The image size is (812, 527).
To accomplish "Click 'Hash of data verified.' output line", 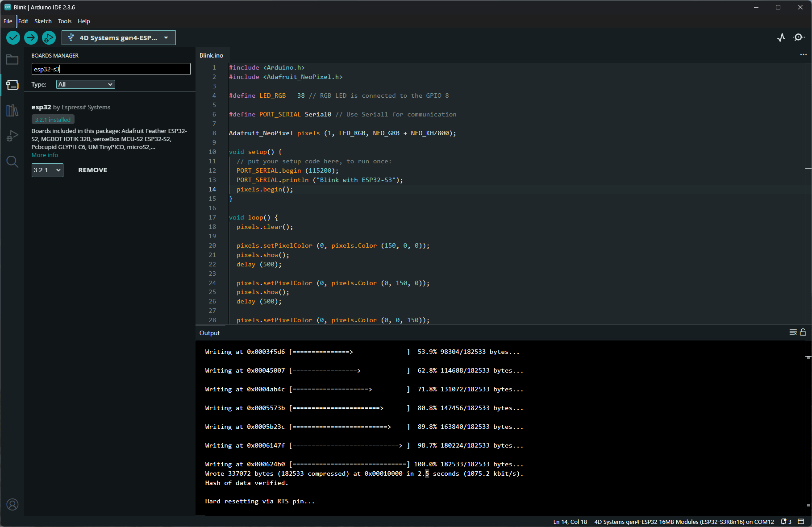I will pyautogui.click(x=246, y=483).
